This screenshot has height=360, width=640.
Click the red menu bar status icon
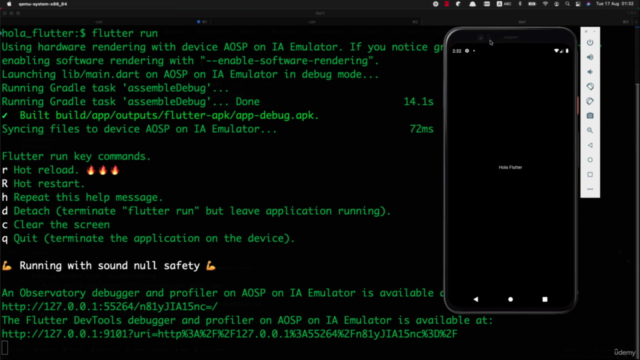pos(447,4)
